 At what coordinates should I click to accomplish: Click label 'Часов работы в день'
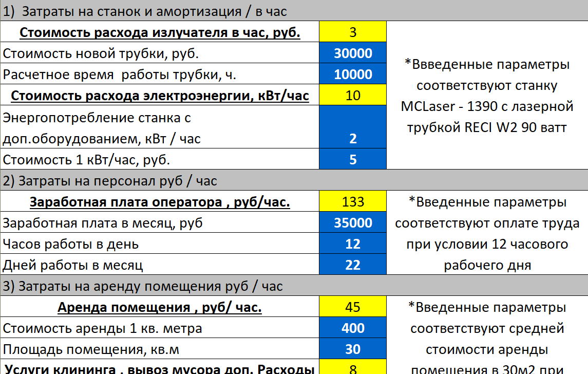point(70,244)
